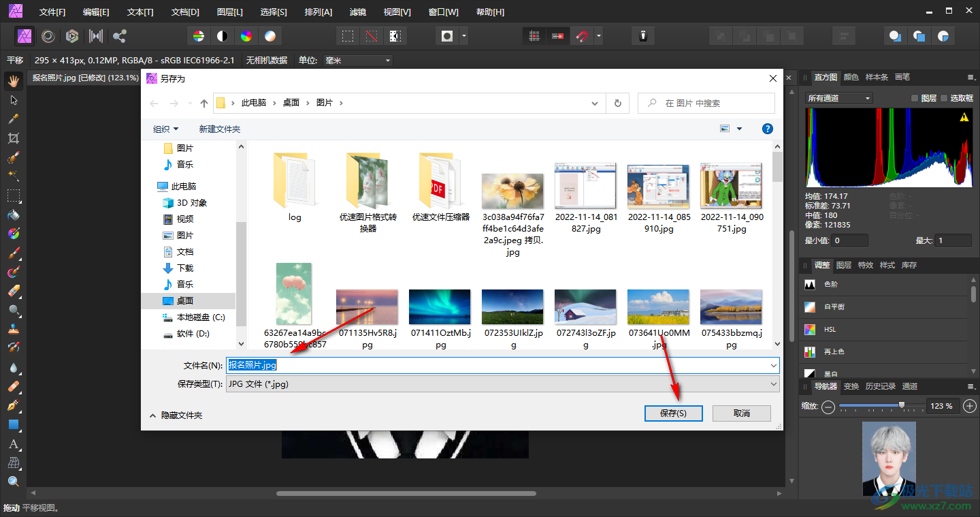Open the 保存类型 file format dropdown
The height and width of the screenshot is (517, 980).
[x=502, y=384]
